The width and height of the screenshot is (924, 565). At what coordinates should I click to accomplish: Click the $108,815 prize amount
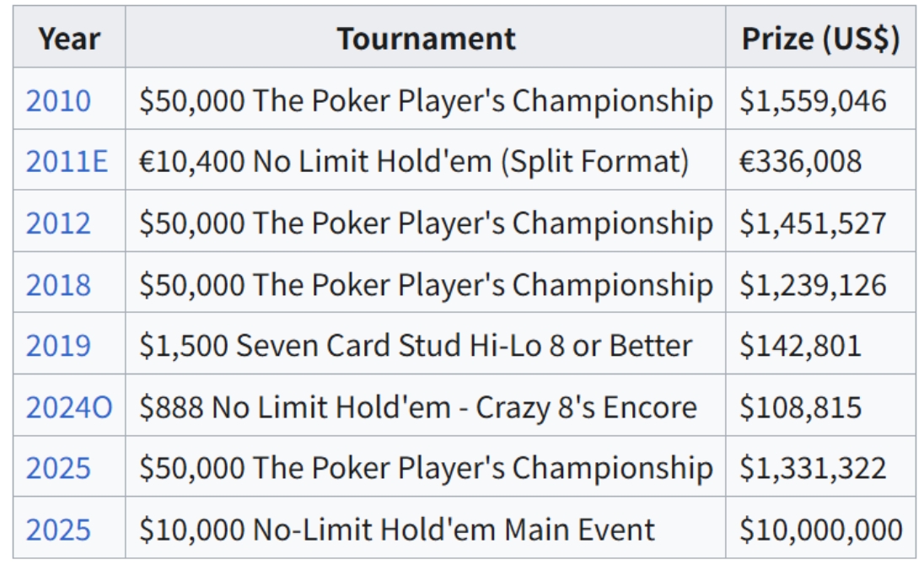(800, 407)
